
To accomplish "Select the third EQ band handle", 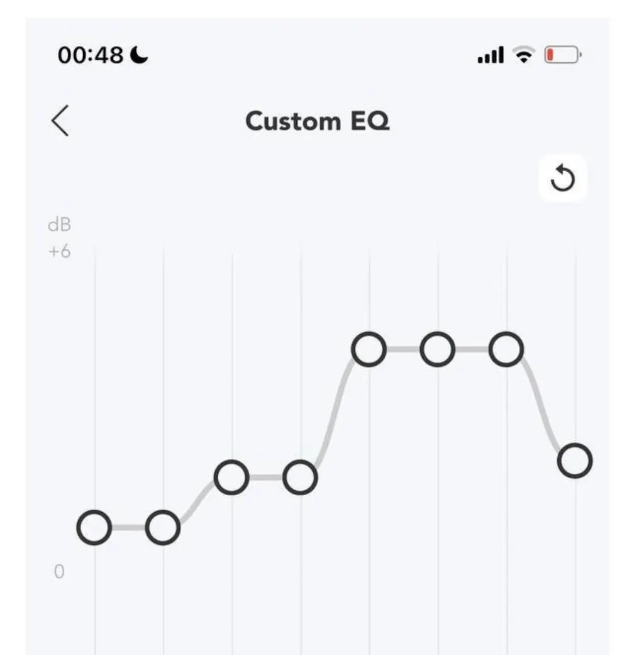I will [231, 478].
